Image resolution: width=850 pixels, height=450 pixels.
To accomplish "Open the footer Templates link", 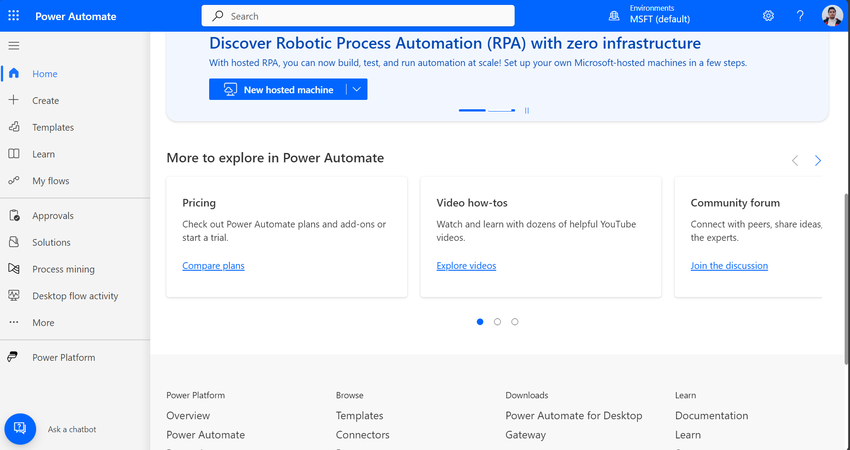I will [359, 415].
